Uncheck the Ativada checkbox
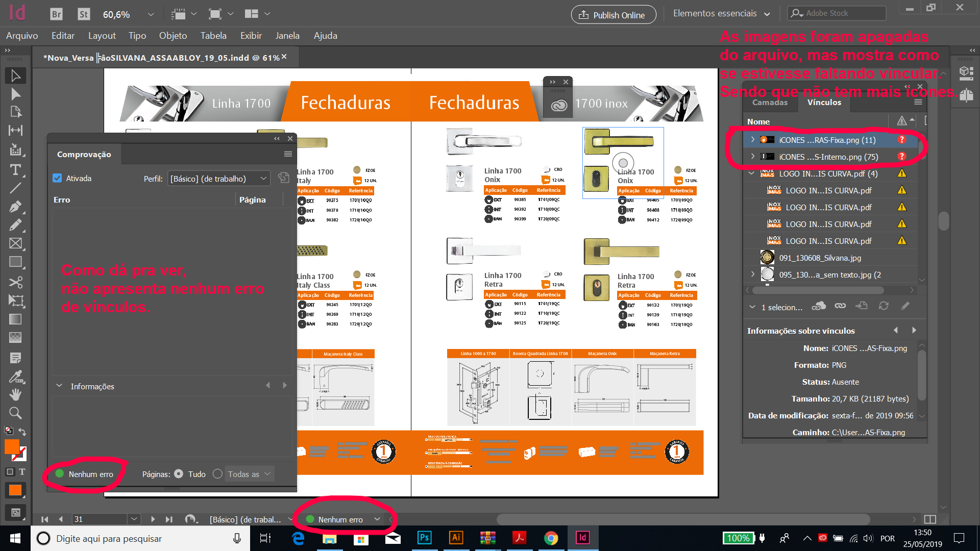Screen dimensions: 980x551 coord(57,178)
